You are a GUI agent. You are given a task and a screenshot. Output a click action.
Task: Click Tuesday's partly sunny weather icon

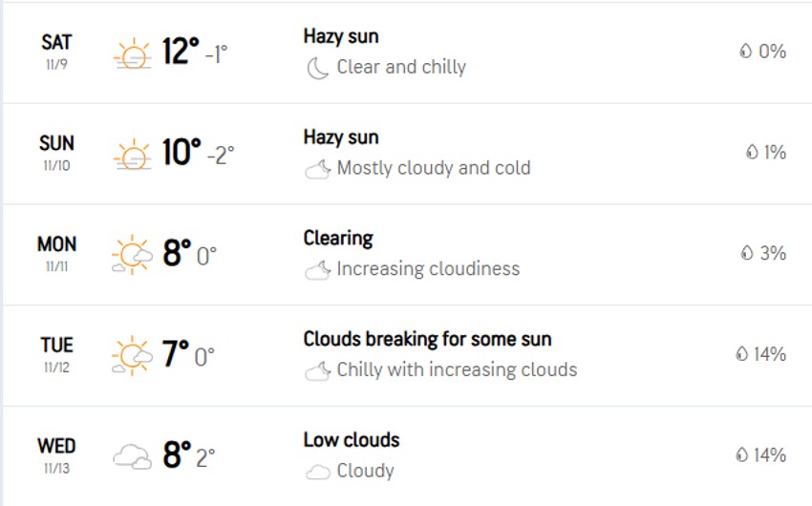132,356
